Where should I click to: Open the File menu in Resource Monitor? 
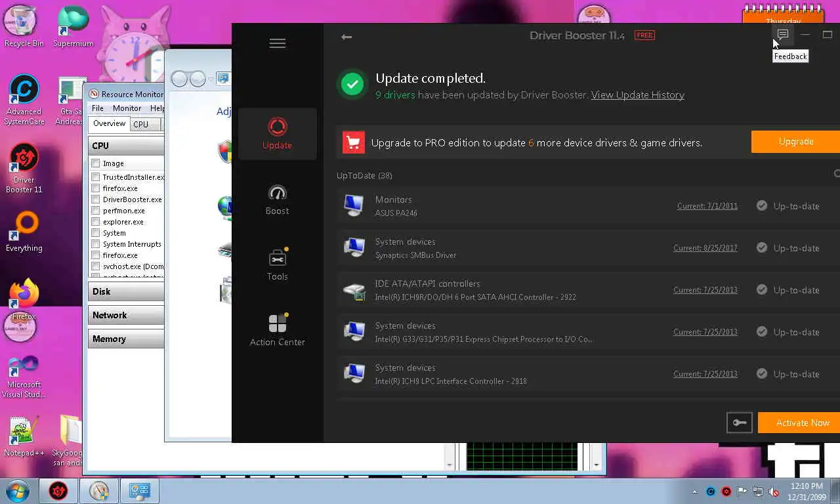tap(98, 108)
